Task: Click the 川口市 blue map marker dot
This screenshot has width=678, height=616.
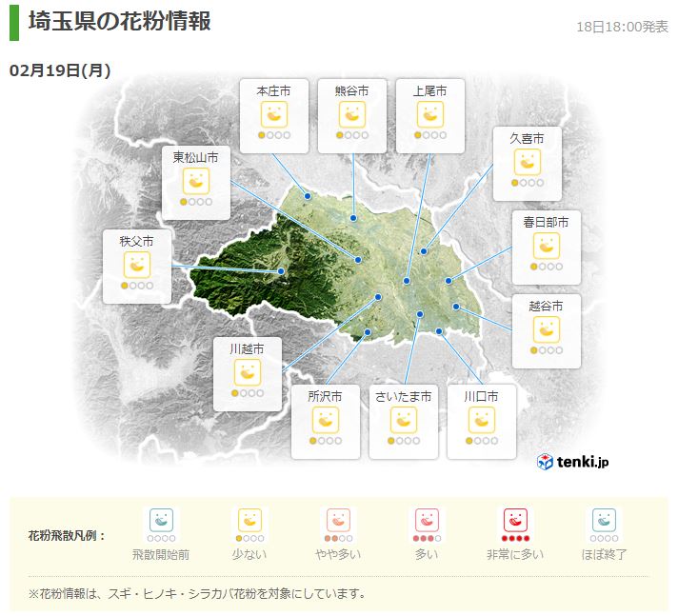Action: pyautogui.click(x=439, y=331)
